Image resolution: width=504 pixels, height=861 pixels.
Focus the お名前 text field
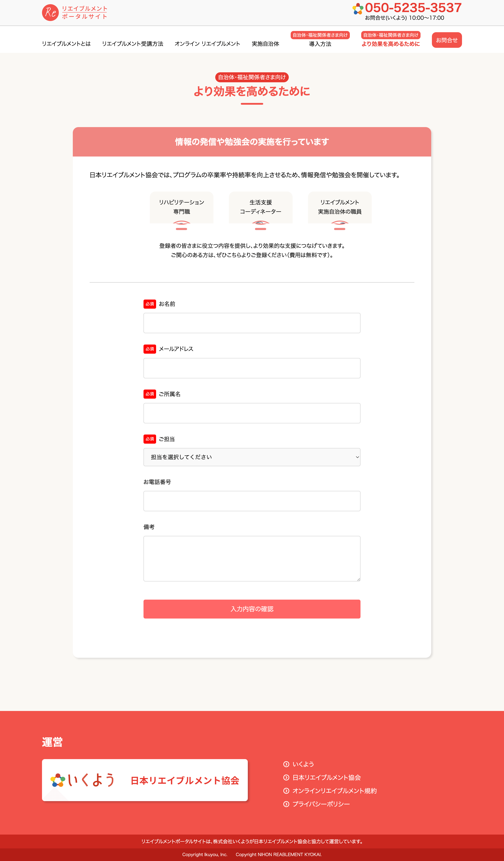pyautogui.click(x=252, y=323)
